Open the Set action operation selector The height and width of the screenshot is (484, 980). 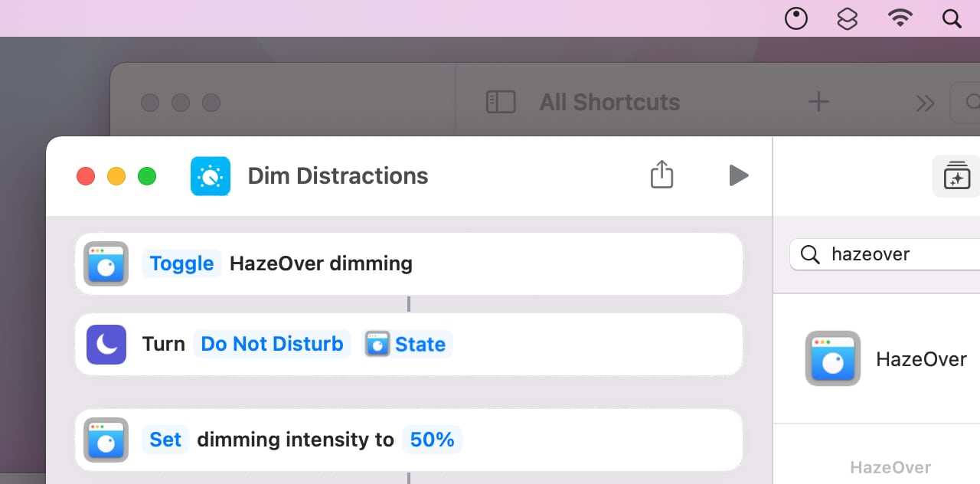point(165,440)
